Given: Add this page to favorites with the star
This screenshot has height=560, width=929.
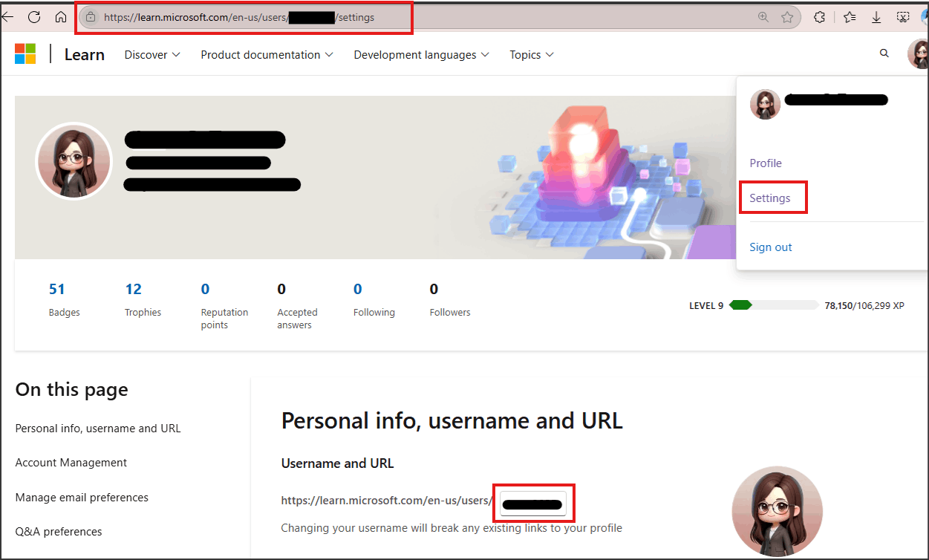Looking at the screenshot, I should (x=787, y=17).
